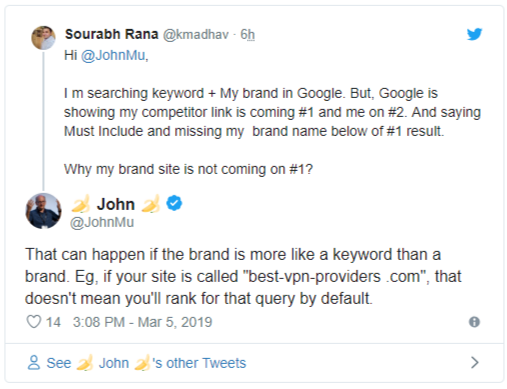Open the 3:08 PM - Mar 5, 2019 timestamp

point(142,322)
